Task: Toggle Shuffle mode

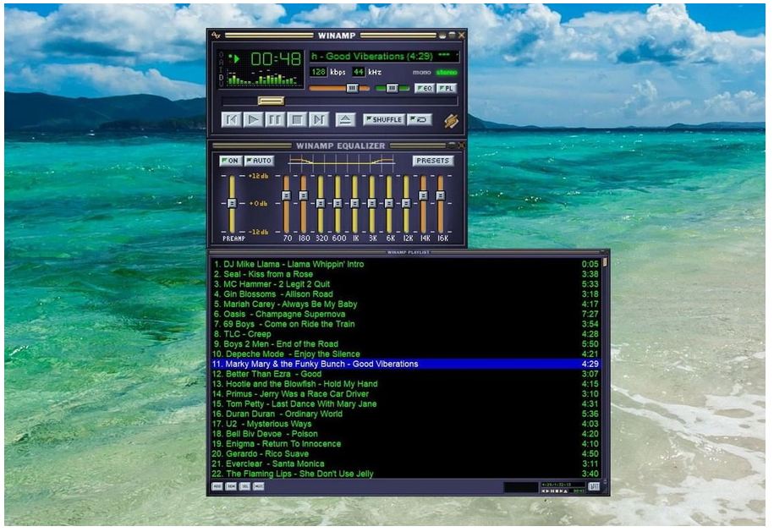Action: (384, 119)
